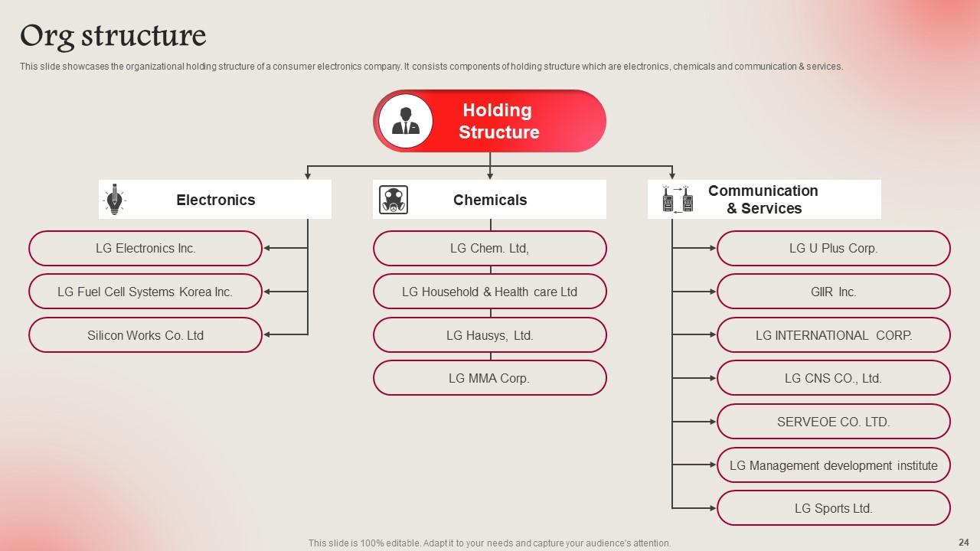This screenshot has width=980, height=551.
Task: Select the LG U Plus Corp. box
Action: (833, 249)
